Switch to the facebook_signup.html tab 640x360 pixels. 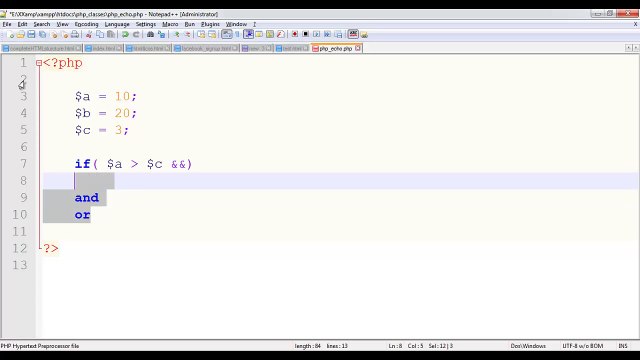click(206, 49)
